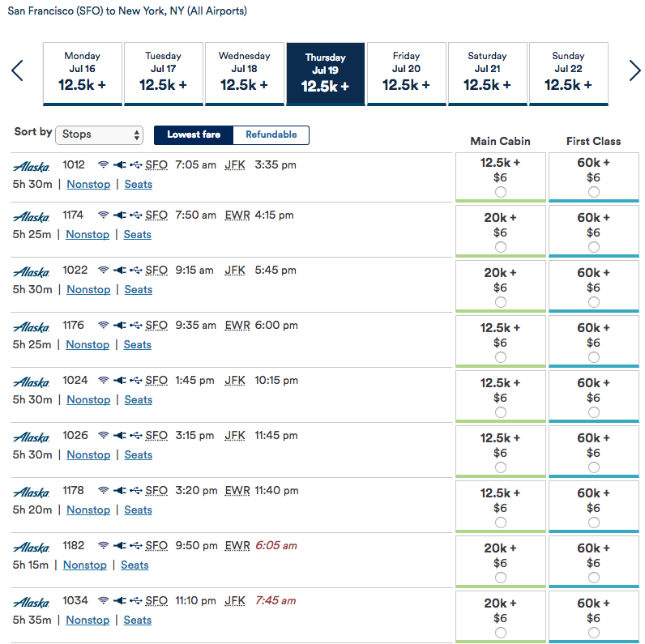645x644 pixels.
Task: Select Main Cabin 12.5k fare for flight 1012
Action: click(x=500, y=192)
